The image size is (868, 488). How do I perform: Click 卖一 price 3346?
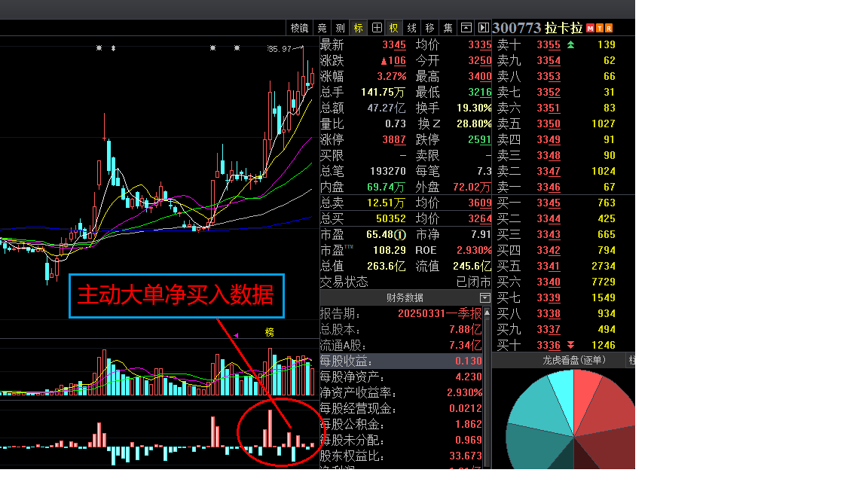coord(548,187)
